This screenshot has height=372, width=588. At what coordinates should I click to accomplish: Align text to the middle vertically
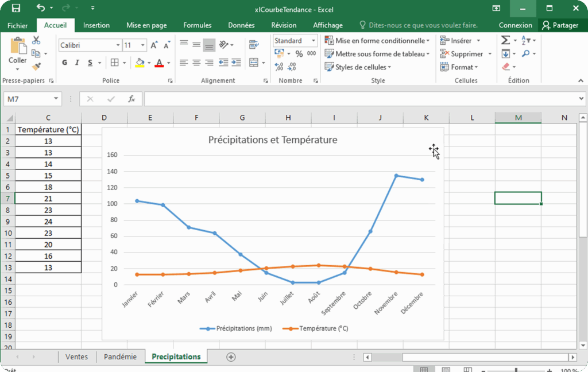click(x=196, y=45)
